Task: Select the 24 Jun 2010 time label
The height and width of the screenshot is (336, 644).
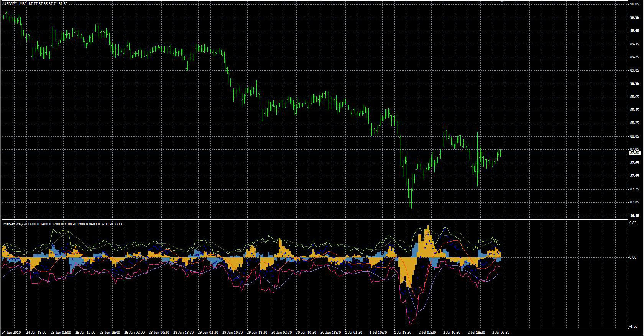Action: [x=11, y=333]
